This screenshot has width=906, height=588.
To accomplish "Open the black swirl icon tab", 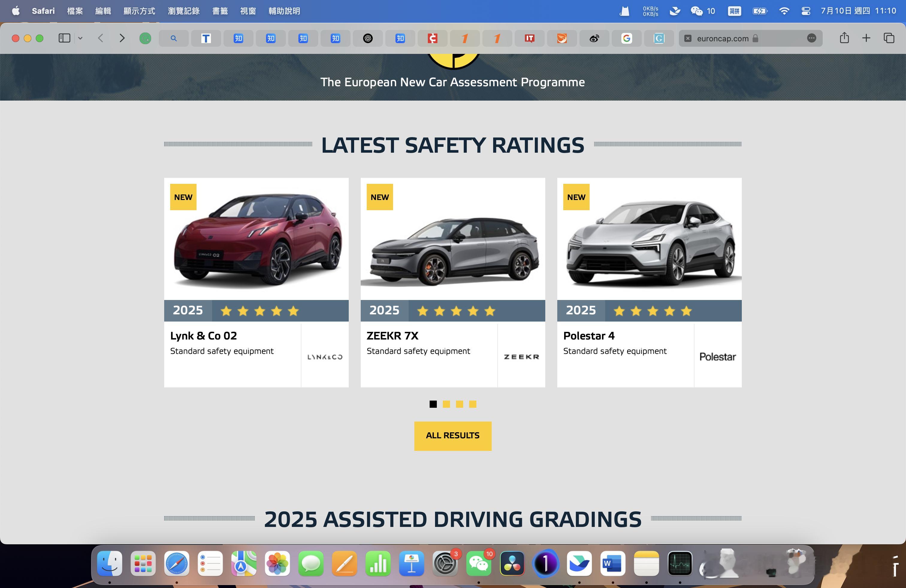I will (x=368, y=38).
